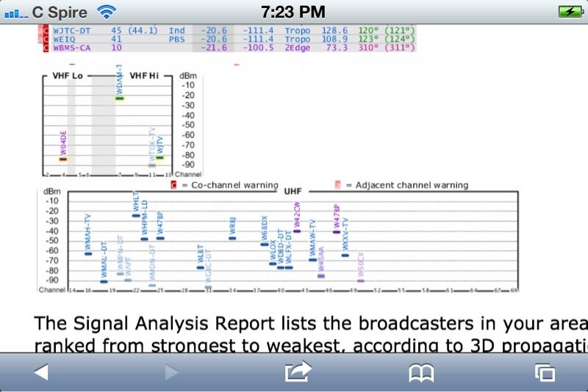Screen dimensions: 588x392
Task: Tap the 7:23 PM status bar clock
Action: (293, 12)
